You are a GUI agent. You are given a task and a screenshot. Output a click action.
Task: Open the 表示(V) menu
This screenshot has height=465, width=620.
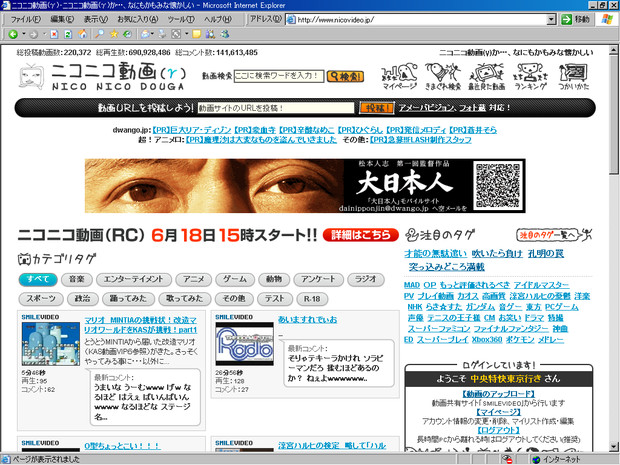click(96, 19)
